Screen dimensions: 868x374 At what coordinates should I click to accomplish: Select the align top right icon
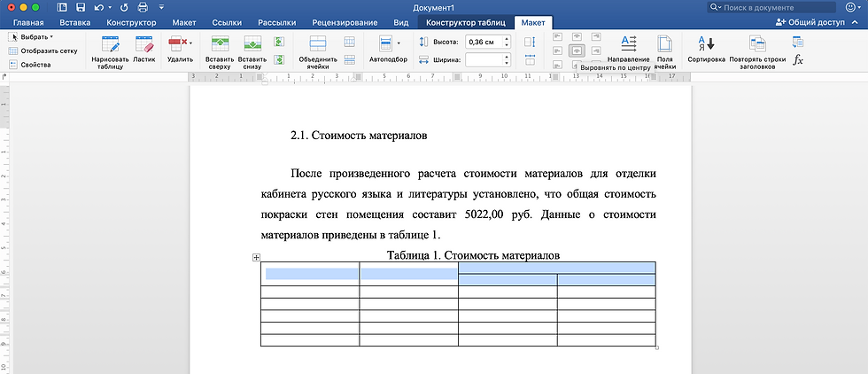(x=595, y=36)
